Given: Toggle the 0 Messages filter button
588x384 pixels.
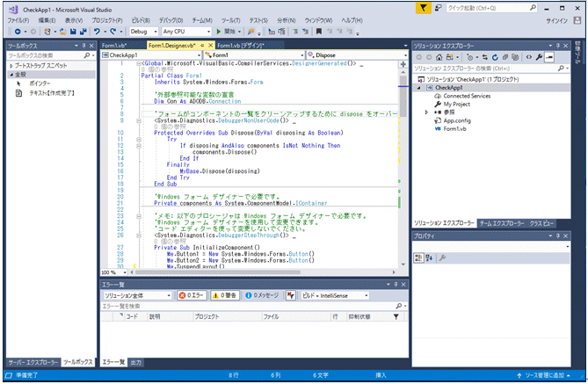Looking at the screenshot, I should click(x=263, y=295).
